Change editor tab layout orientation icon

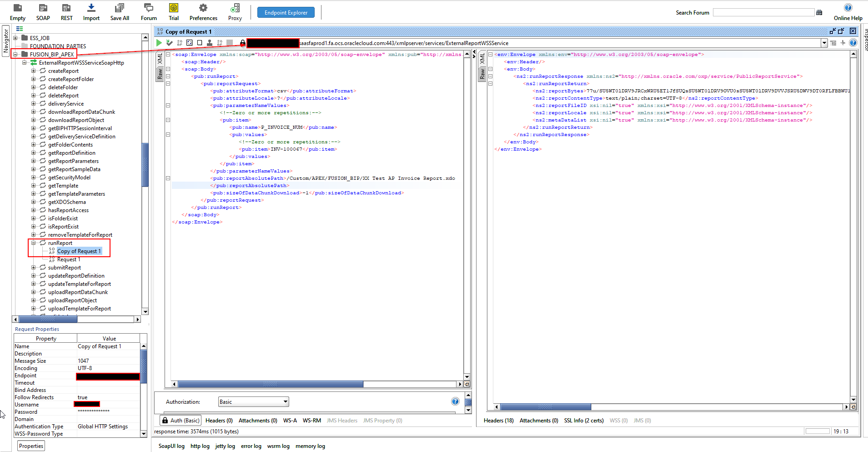click(833, 43)
